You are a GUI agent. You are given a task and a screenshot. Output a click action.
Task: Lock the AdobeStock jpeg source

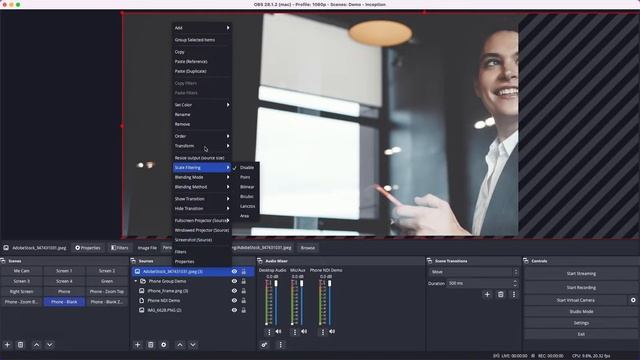click(x=244, y=271)
